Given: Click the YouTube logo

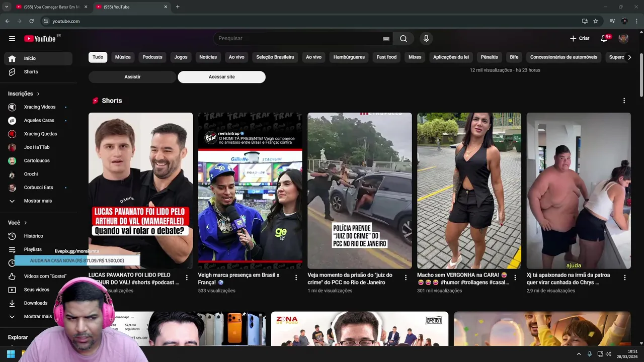Looking at the screenshot, I should coord(40,39).
